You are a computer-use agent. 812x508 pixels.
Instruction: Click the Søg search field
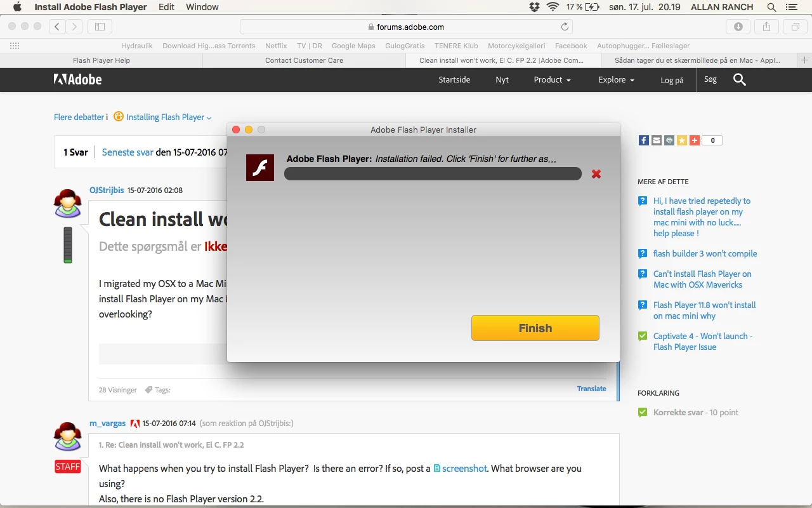(x=710, y=79)
